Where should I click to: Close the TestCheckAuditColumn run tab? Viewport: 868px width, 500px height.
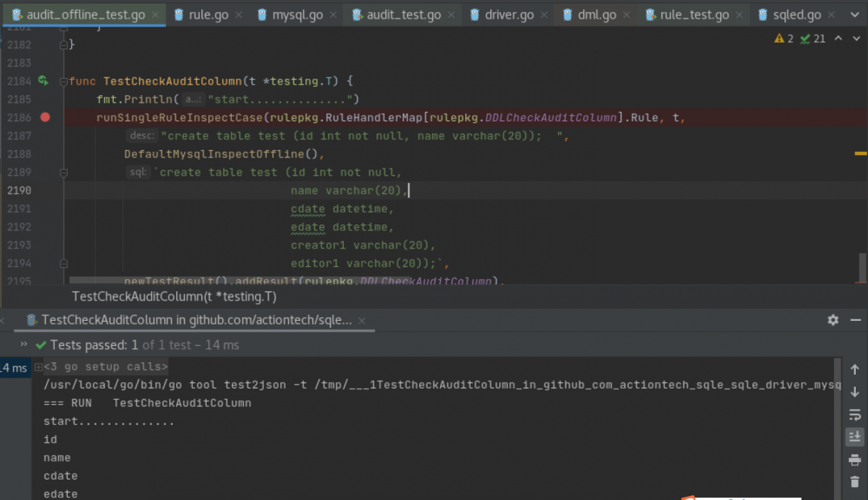(x=362, y=320)
